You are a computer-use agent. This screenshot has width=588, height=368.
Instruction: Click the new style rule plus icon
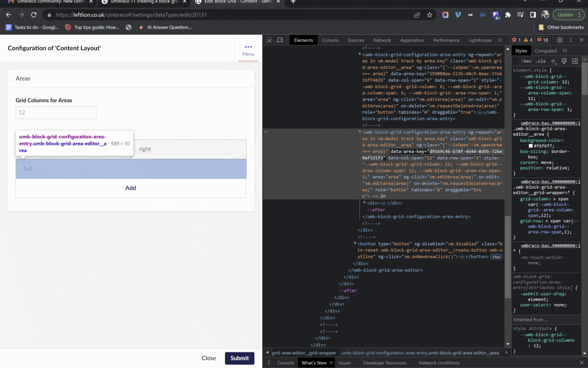click(x=553, y=61)
